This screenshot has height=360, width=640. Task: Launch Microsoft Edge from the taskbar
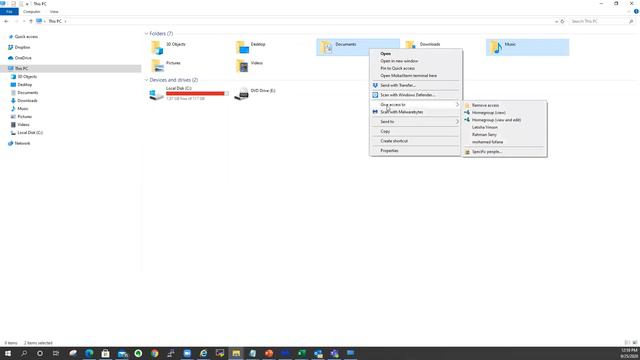[x=89, y=353]
